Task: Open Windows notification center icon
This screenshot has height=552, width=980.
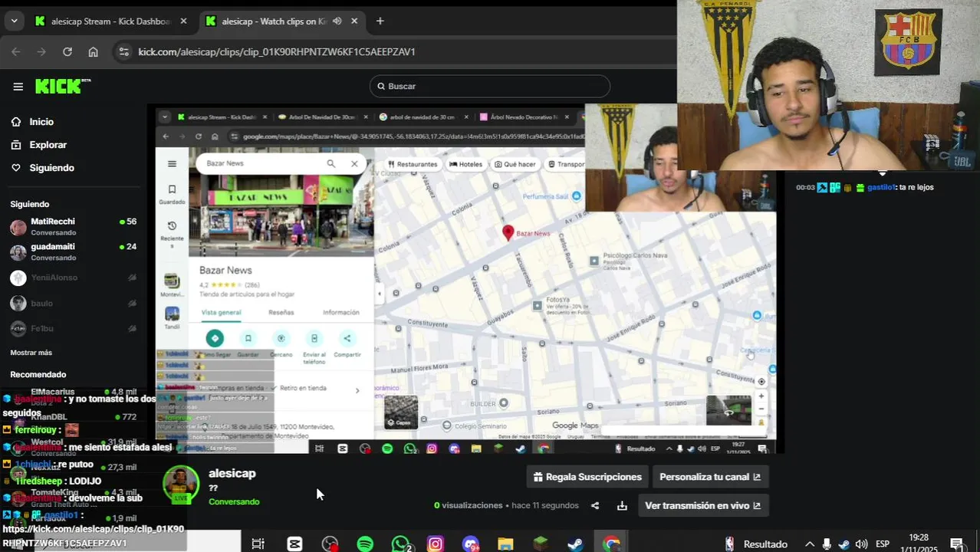Action: (x=957, y=544)
